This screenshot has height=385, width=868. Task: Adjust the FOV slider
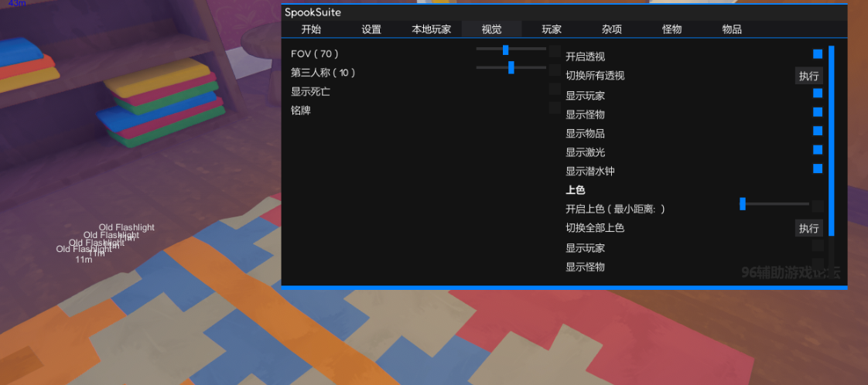click(x=511, y=49)
